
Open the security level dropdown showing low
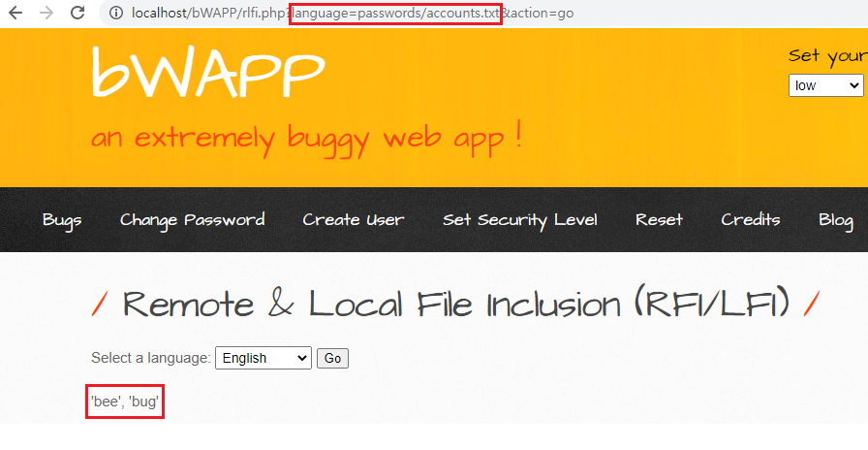pos(826,85)
